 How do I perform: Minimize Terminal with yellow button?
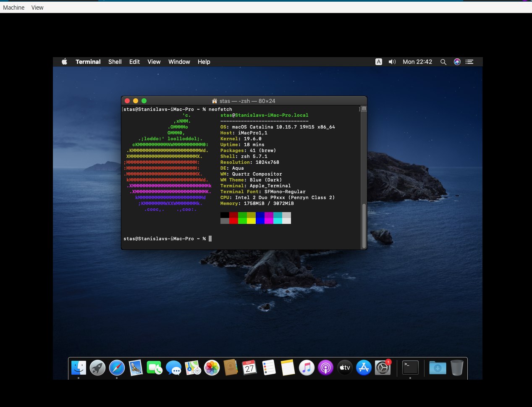[136, 101]
